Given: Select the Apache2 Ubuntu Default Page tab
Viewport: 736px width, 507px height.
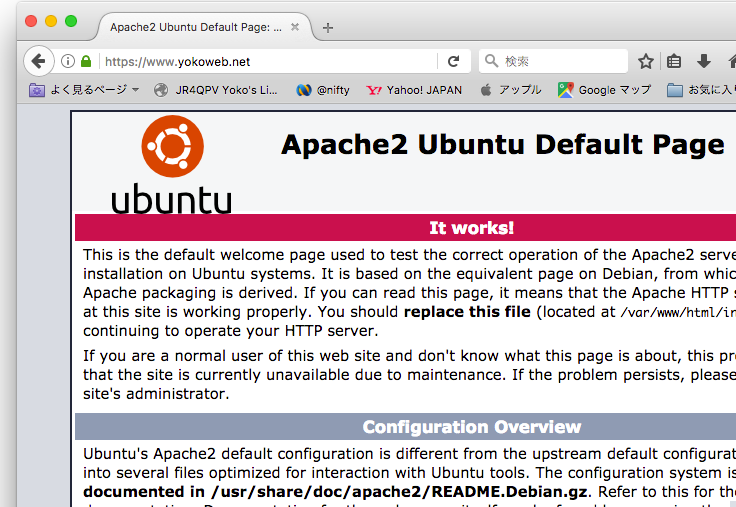Looking at the screenshot, I should point(204,27).
